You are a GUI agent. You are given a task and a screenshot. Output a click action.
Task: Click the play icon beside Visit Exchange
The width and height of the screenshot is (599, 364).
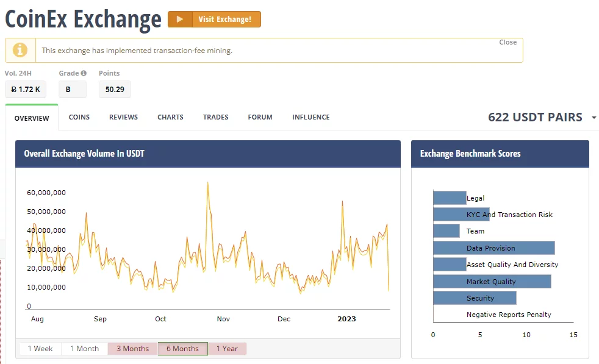coord(179,20)
